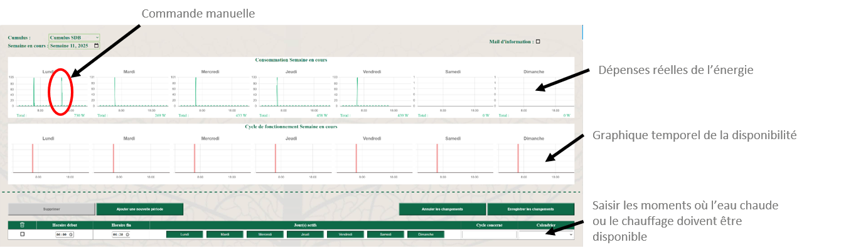Toggle the Lundi active day button
This screenshot has height=252, width=868.
(x=185, y=234)
